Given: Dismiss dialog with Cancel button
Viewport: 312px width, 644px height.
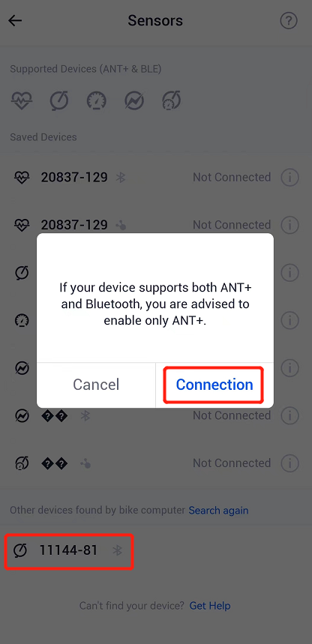Looking at the screenshot, I should click(x=96, y=385).
